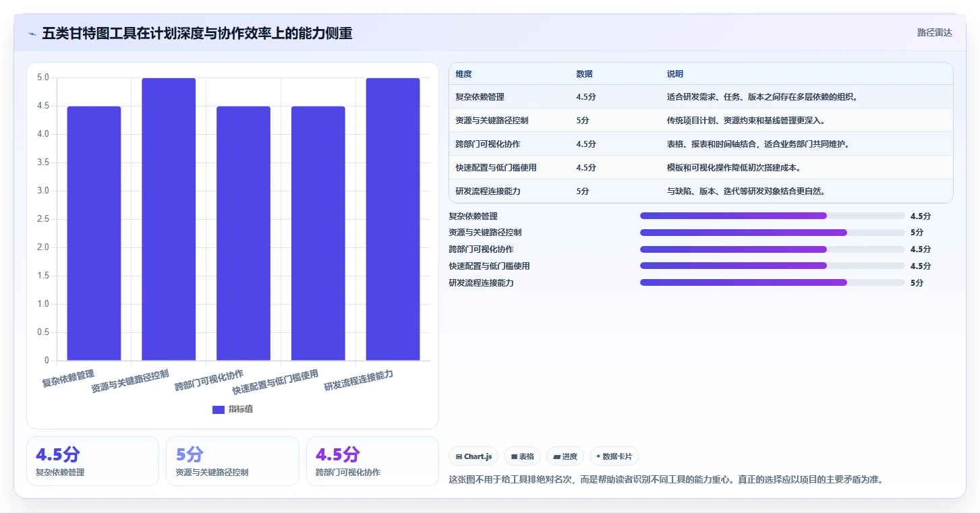The image size is (980, 513).
Task: Click description 与缺陷、版本、迭代等研发对象结合更自然
Action: [747, 191]
